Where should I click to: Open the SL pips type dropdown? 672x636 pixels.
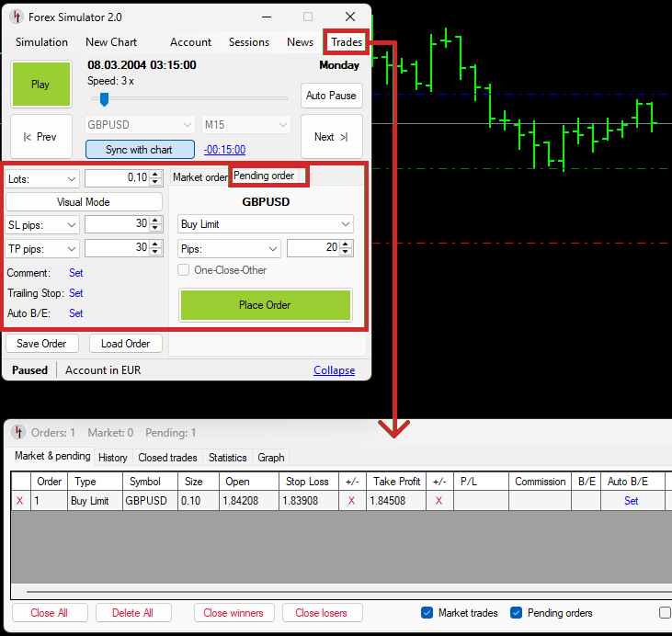point(42,225)
